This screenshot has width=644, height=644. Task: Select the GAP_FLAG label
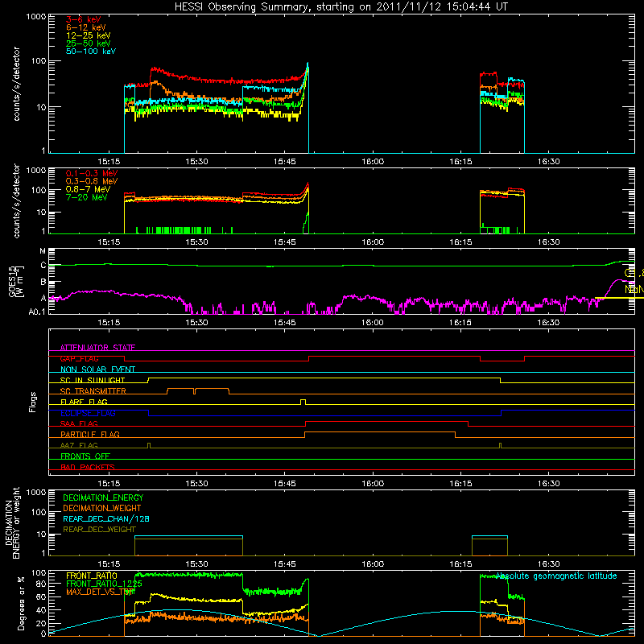click(80, 358)
